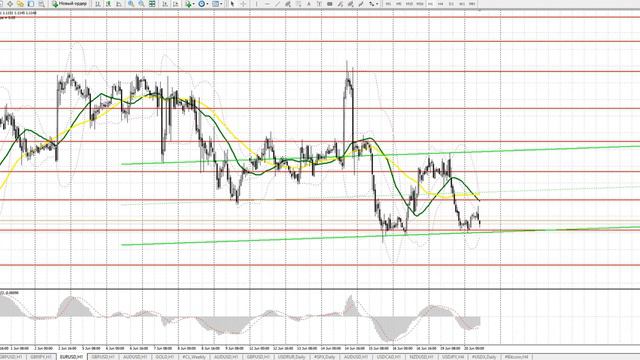Viewport: 640px width, 360px height.
Task: Set timeframe to M5
Action: [398, 4]
